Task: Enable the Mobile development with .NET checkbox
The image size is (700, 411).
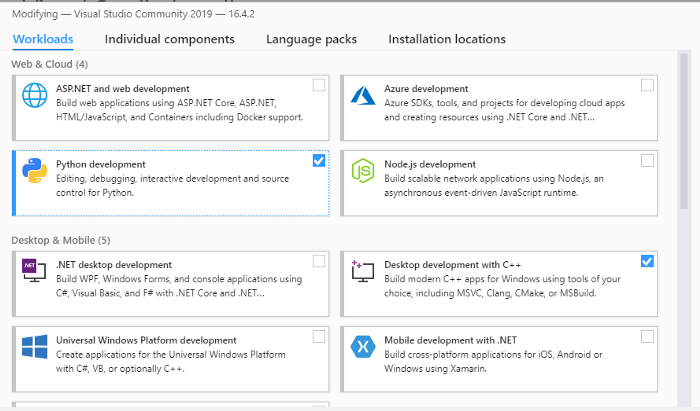Action: pyautogui.click(x=647, y=336)
